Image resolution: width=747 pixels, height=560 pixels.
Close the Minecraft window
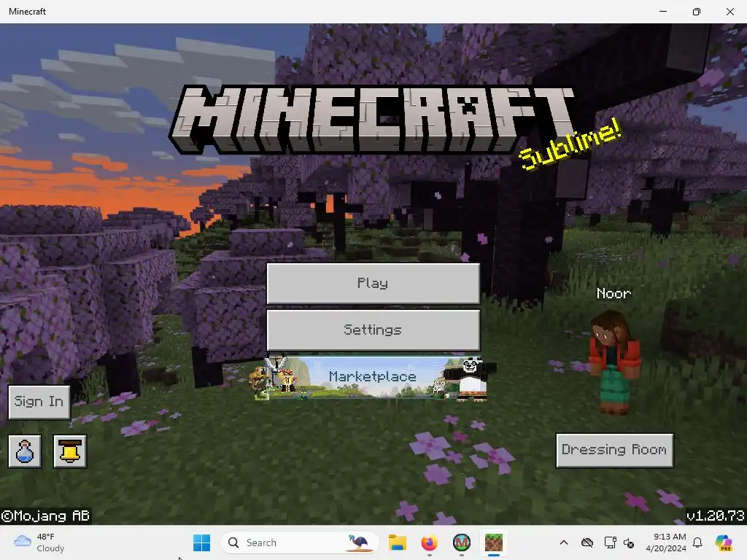pos(729,12)
